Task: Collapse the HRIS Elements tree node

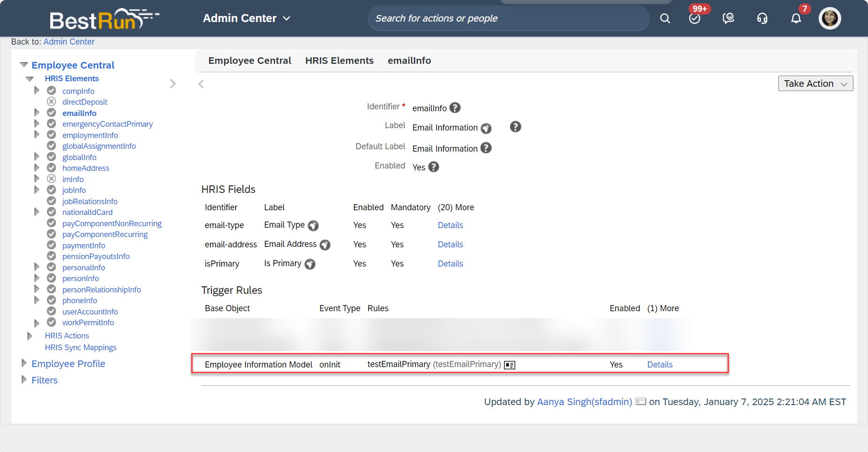Action: click(x=30, y=78)
